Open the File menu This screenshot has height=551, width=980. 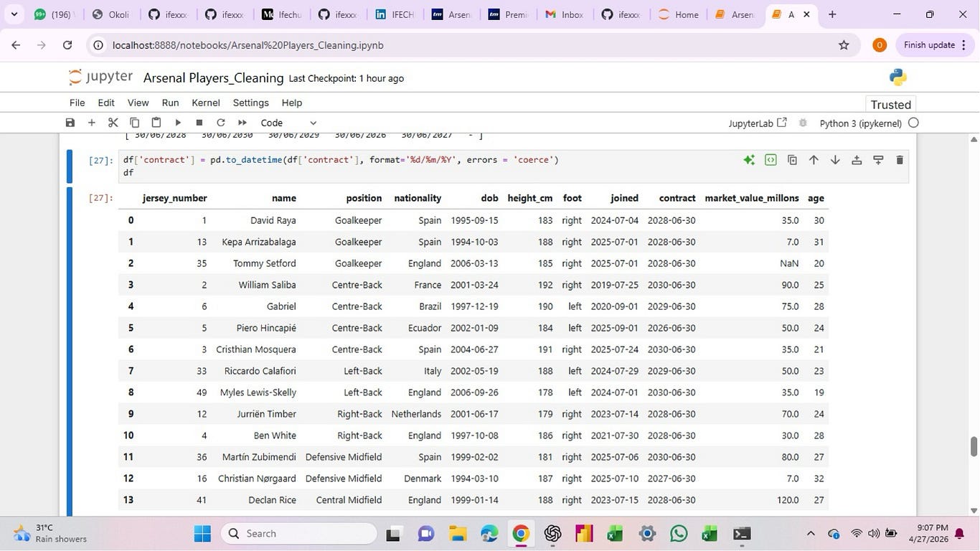77,103
